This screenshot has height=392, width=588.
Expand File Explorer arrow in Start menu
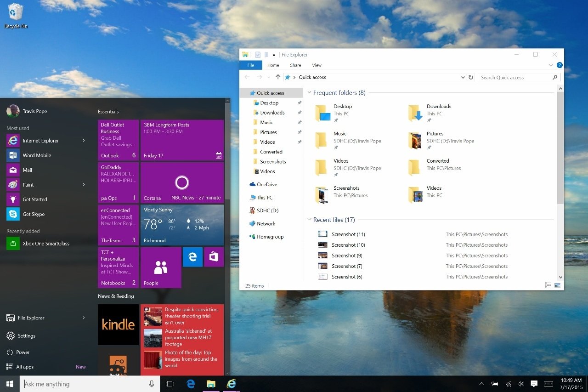[84, 318]
